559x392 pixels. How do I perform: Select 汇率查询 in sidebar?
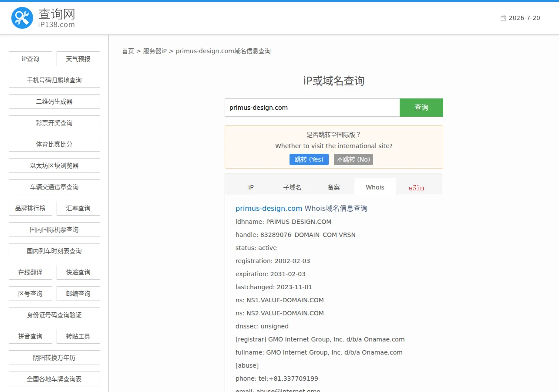[78, 208]
